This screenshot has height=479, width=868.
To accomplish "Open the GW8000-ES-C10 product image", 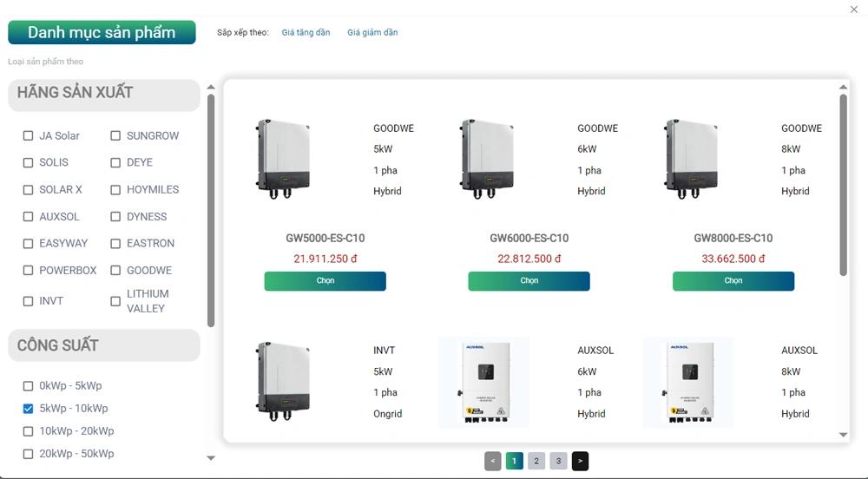I will (x=692, y=160).
